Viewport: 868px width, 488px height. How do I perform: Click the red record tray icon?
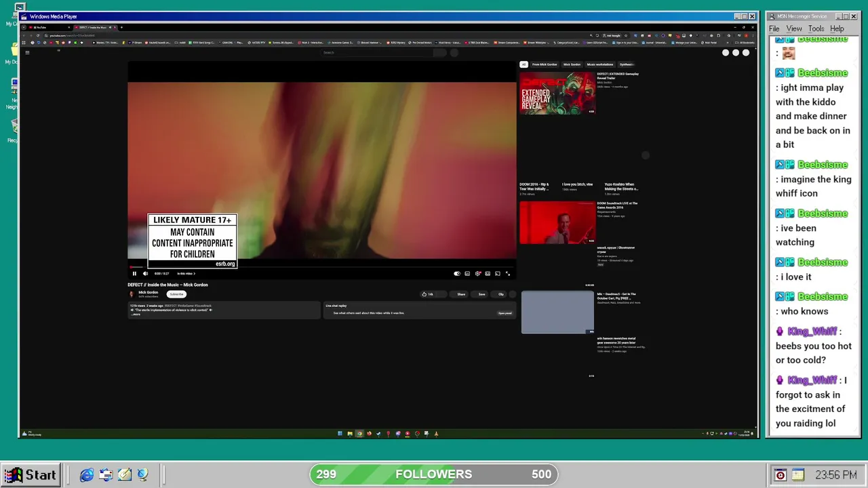781,475
